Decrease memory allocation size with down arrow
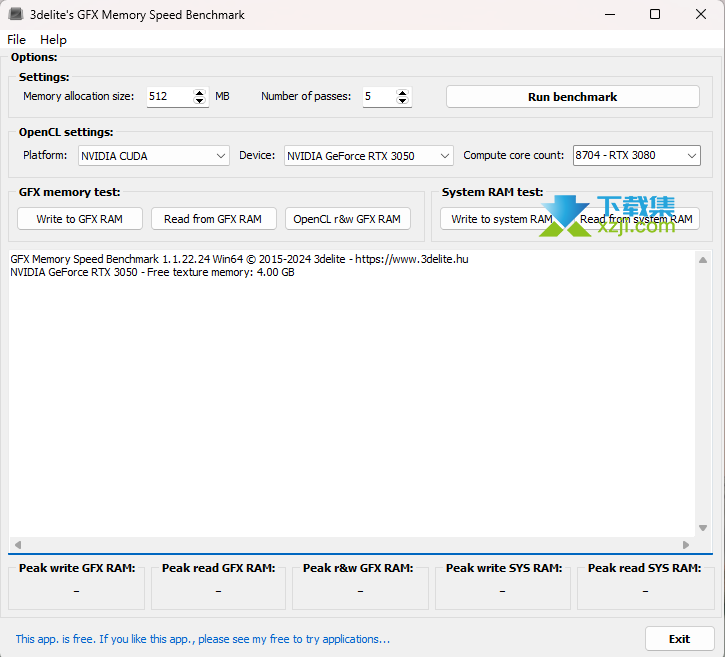Image resolution: width=725 pixels, height=657 pixels. (x=199, y=101)
